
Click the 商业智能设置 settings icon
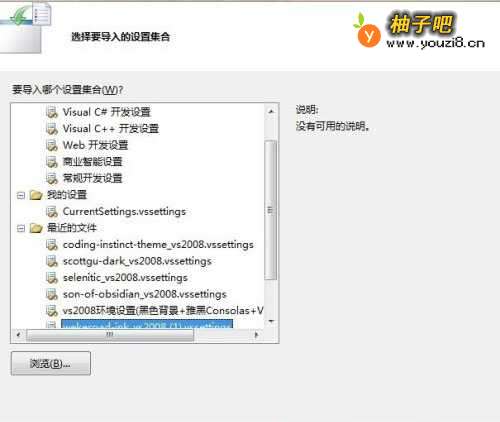(x=52, y=162)
